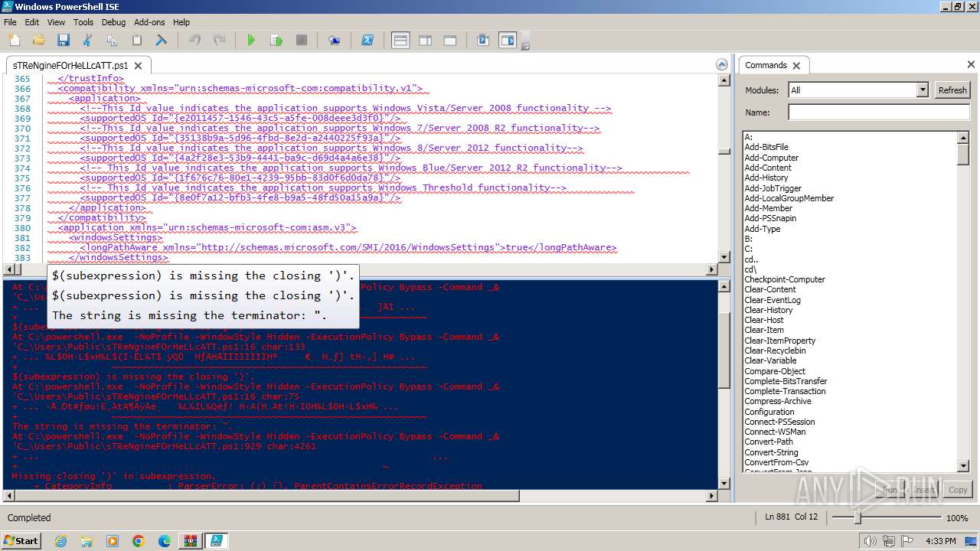Stop Operation square icon

coord(301,41)
